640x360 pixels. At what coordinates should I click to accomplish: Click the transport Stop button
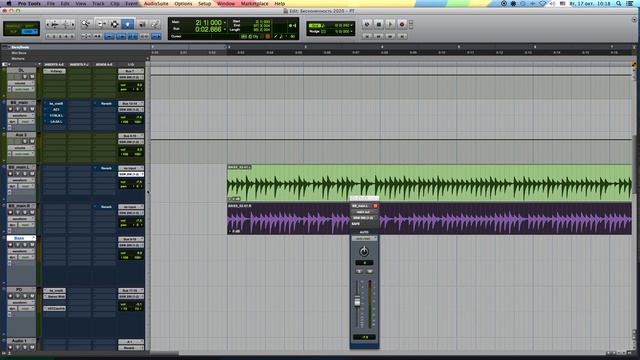click(x=378, y=24)
